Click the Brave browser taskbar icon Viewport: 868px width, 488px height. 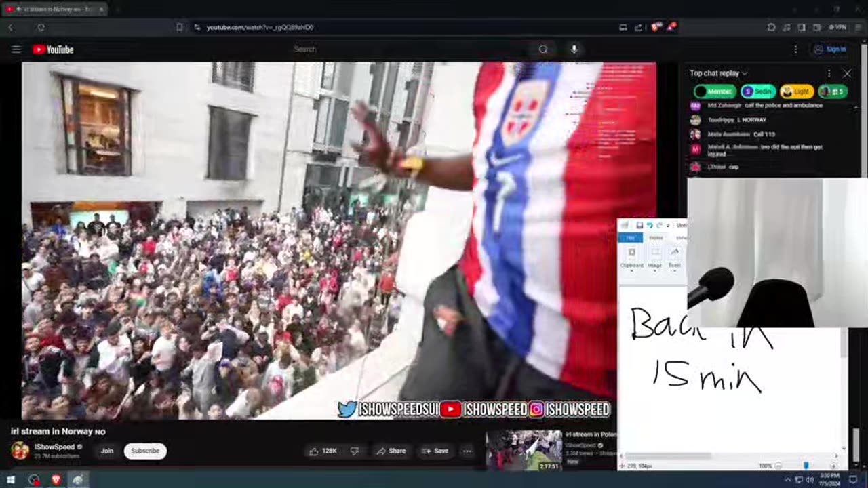point(56,480)
